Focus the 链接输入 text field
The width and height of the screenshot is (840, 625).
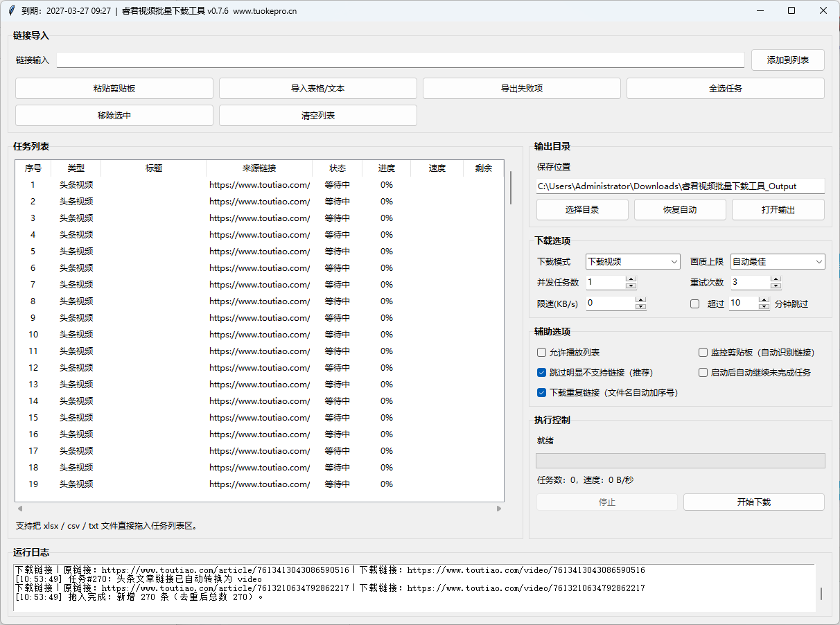pyautogui.click(x=400, y=60)
